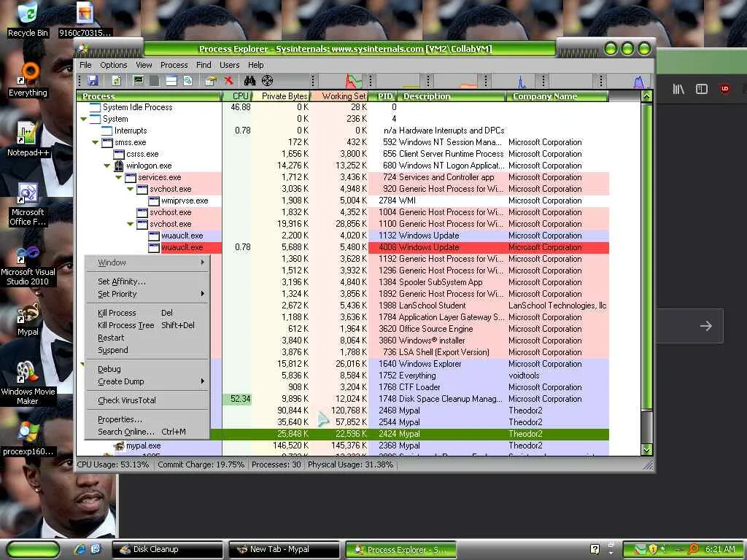Click the library icon in Mypal browser window
Screen dimensions: 747x560
pyautogui.click(x=678, y=89)
